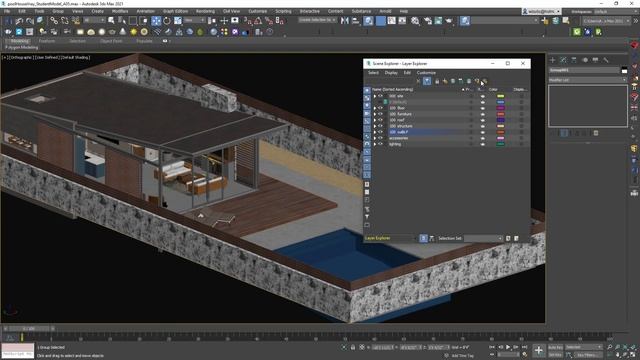The image size is (640, 360).
Task: Click the Undo arrow icon
Action: [x=19, y=20]
